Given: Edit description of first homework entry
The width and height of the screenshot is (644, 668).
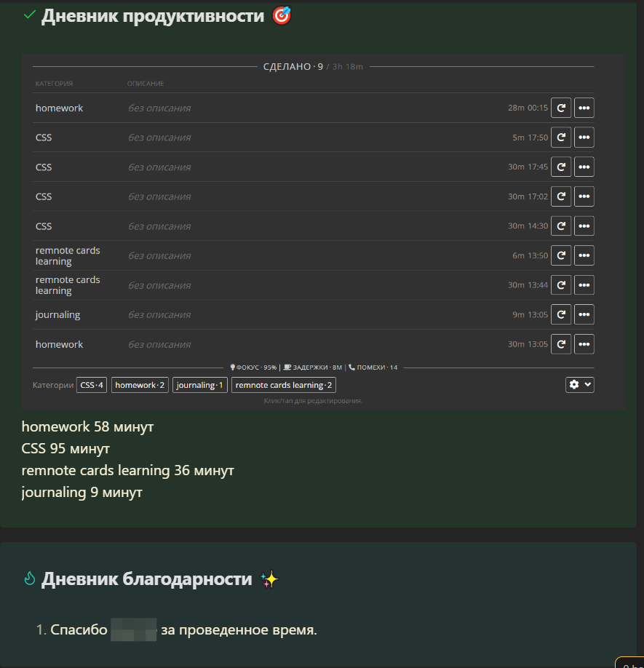Looking at the screenshot, I should click(x=159, y=108).
